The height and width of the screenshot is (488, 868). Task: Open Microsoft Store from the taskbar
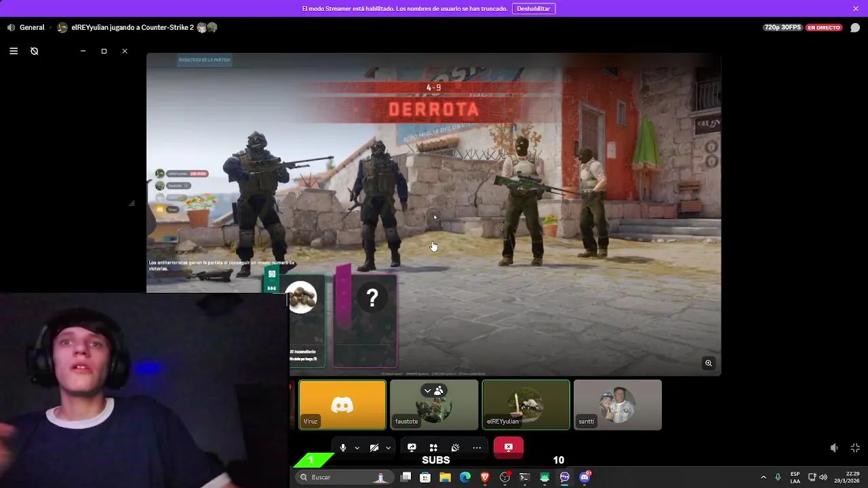coord(425,477)
